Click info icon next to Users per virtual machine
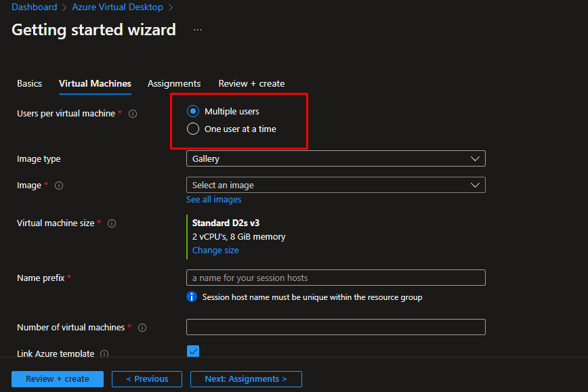Screen dimensions: 588x392 click(x=133, y=114)
